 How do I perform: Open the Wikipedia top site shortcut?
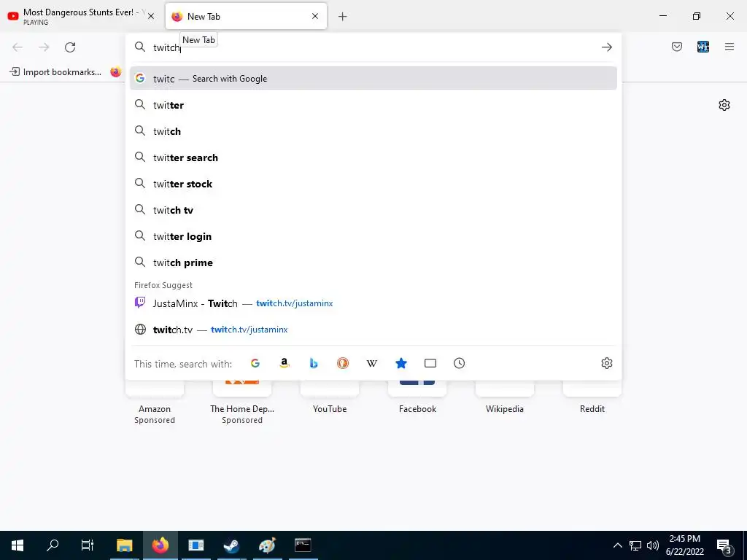505,397
